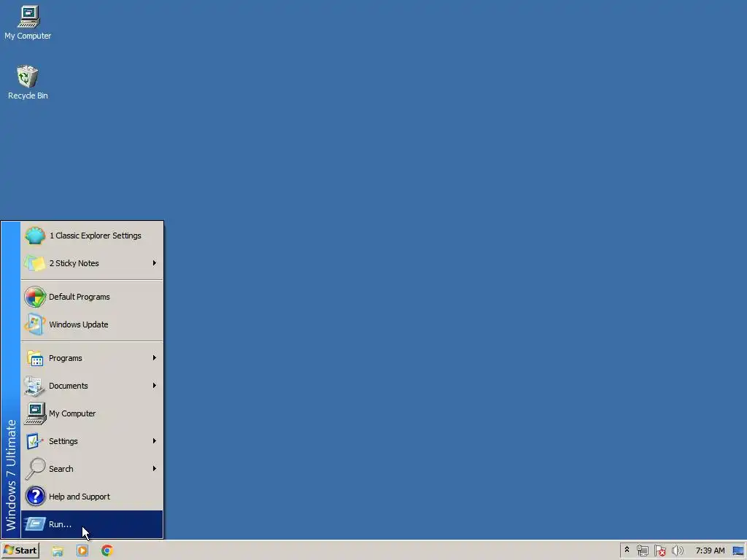Select 'Help and Support' menu entry
Screen dimensions: 747x560
coord(92,496)
